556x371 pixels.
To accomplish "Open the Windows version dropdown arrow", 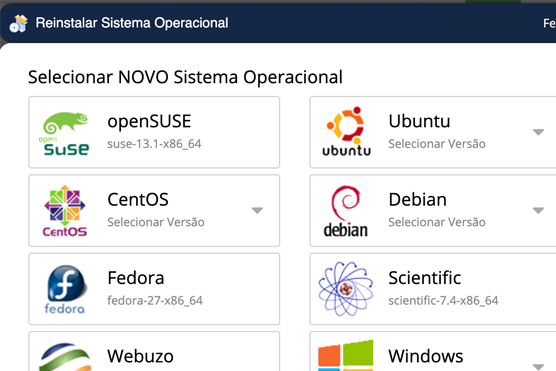I will (538, 367).
